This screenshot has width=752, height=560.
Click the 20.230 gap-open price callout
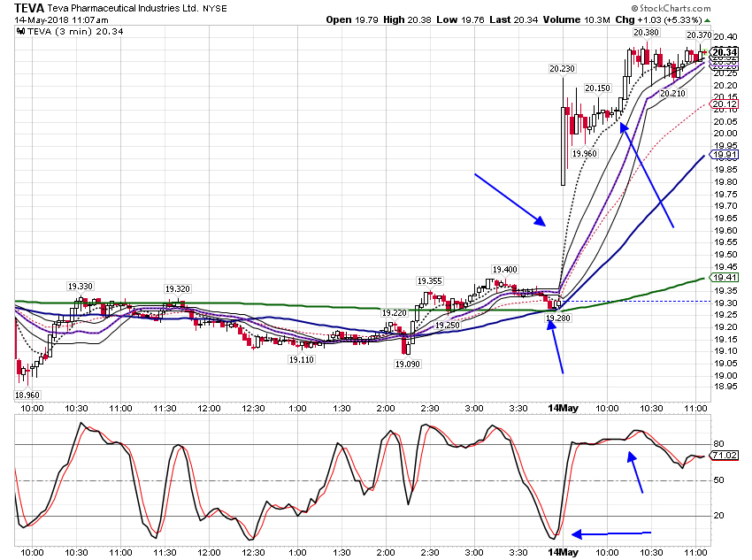pos(562,68)
